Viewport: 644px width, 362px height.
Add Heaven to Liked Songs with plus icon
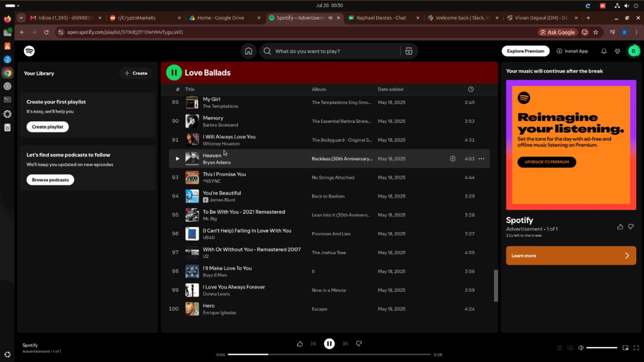click(453, 159)
